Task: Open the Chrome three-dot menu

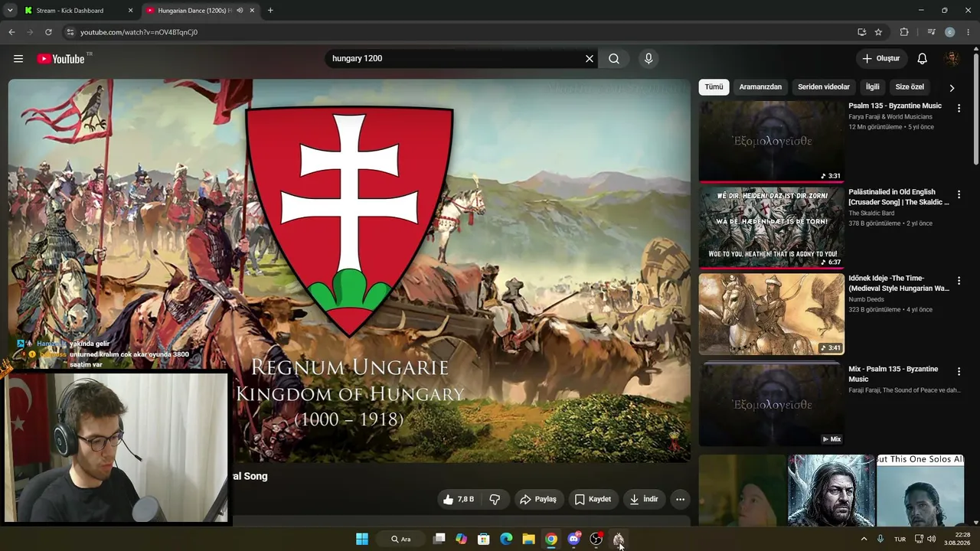Action: (x=969, y=32)
